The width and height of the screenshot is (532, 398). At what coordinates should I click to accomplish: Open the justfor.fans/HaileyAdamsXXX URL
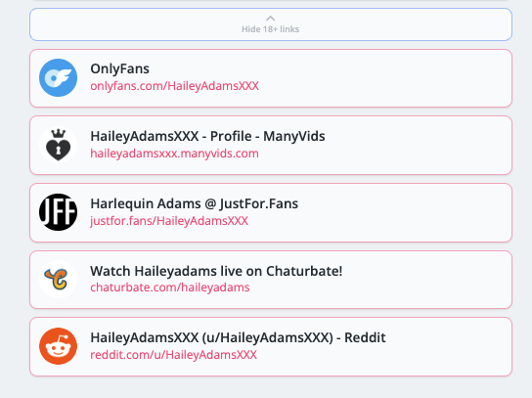coord(169,221)
